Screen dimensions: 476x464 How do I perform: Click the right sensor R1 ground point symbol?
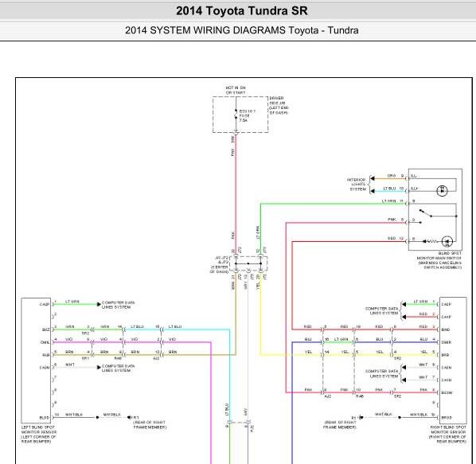point(361,418)
